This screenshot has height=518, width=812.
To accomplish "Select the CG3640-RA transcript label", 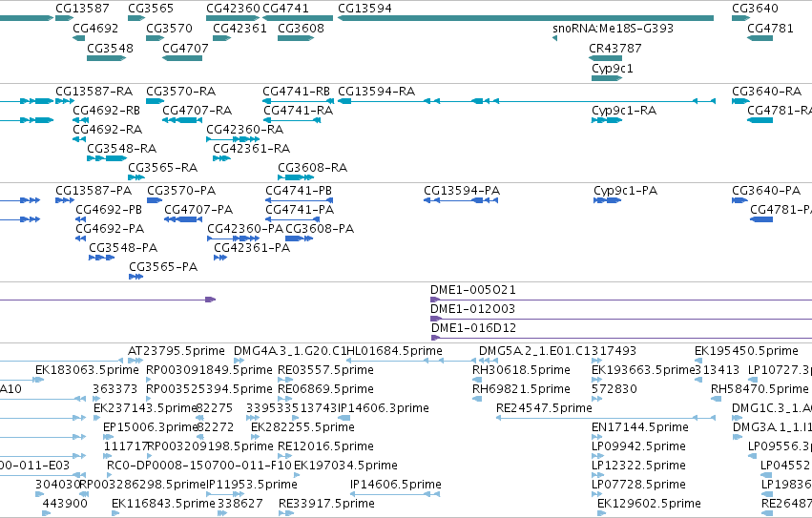I will (x=766, y=92).
